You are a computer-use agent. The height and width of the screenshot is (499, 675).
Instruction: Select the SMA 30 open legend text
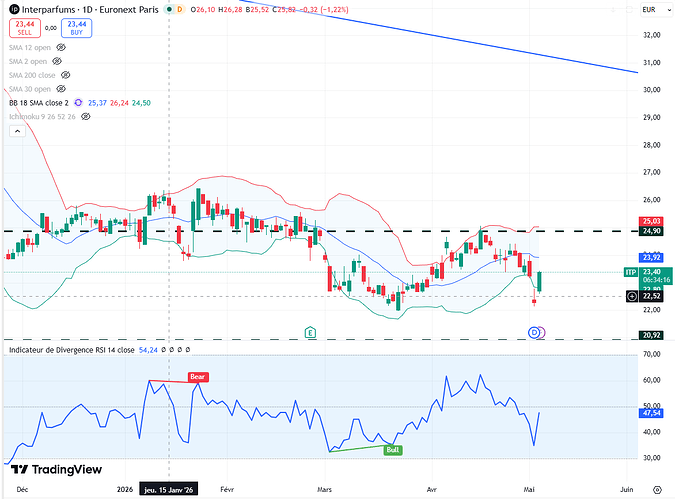pyautogui.click(x=30, y=89)
